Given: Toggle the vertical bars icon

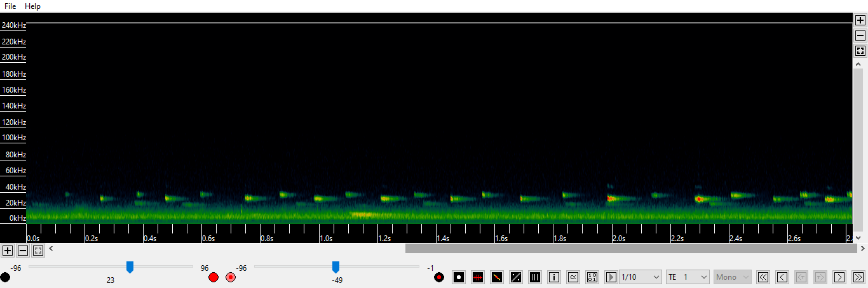Looking at the screenshot, I should click(535, 277).
